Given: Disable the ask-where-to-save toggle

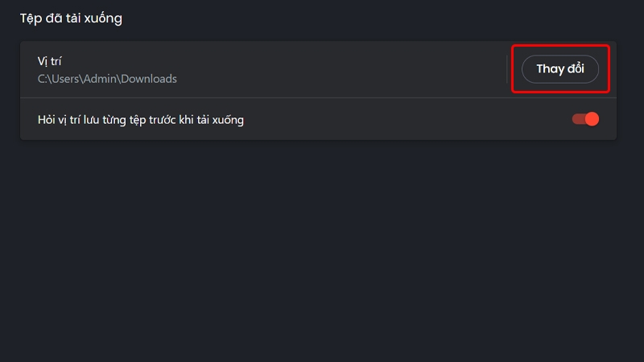Looking at the screenshot, I should tap(585, 120).
